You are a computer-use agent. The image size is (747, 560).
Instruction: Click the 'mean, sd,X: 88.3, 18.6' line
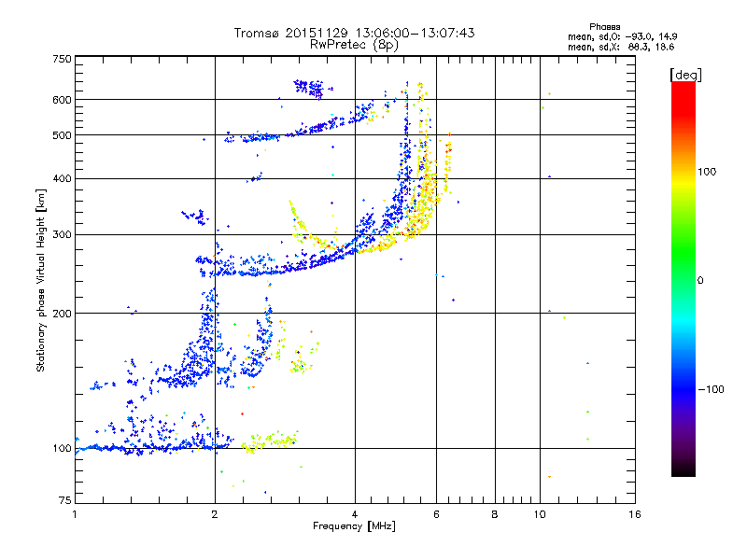coord(621,48)
